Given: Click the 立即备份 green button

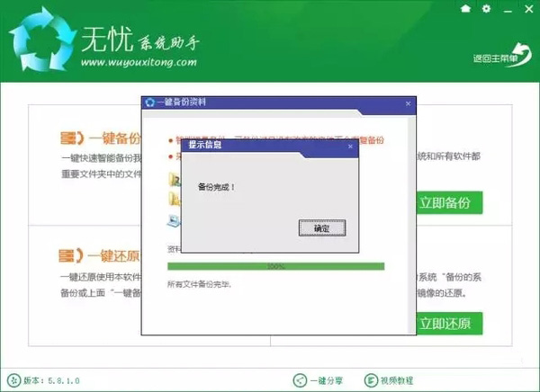Looking at the screenshot, I should tap(449, 202).
